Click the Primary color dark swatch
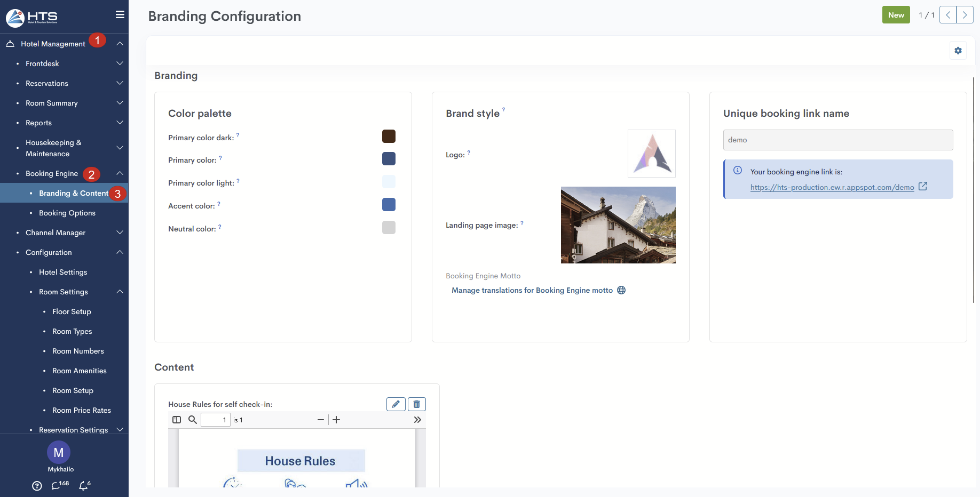The height and width of the screenshot is (497, 980). [389, 137]
